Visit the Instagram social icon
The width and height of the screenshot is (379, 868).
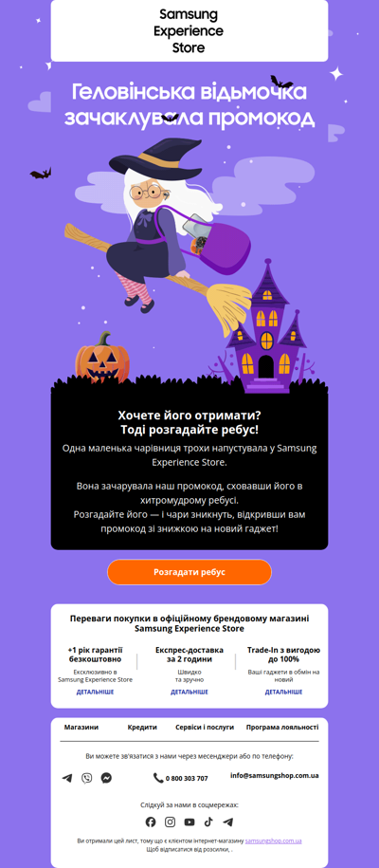tap(171, 822)
